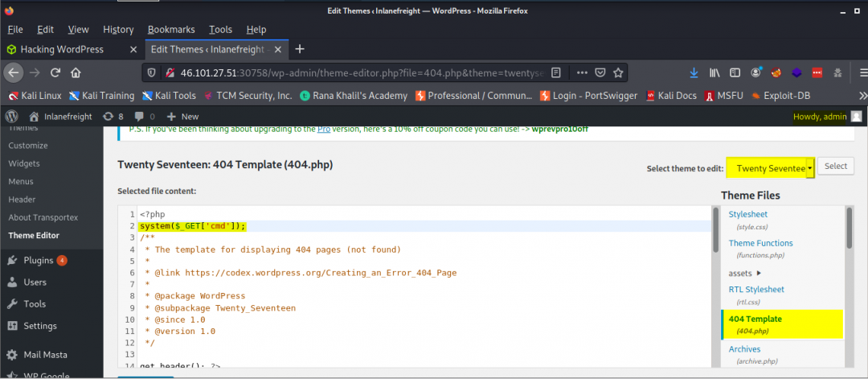Open the History menu
868x379 pixels.
[x=118, y=29]
